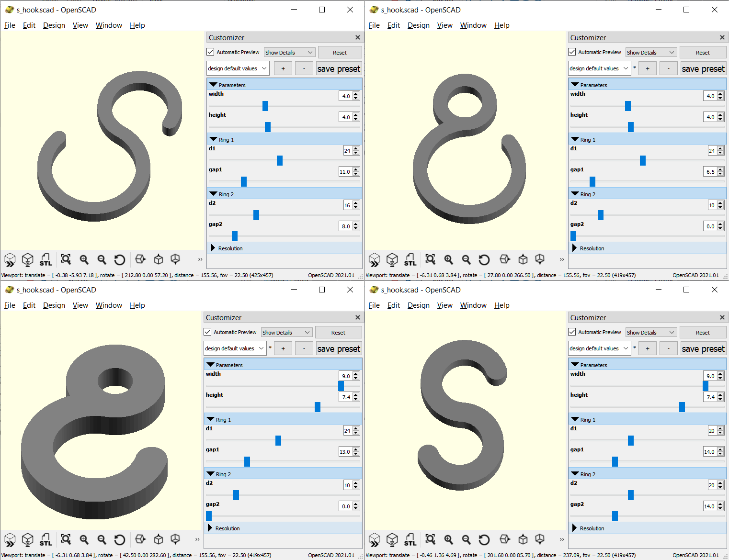
Task: Click Preview icon in top-left window toolbar
Action: point(10,260)
